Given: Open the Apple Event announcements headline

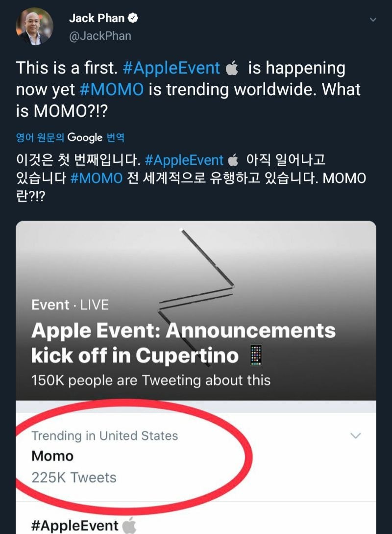Looking at the screenshot, I should click(x=183, y=343).
